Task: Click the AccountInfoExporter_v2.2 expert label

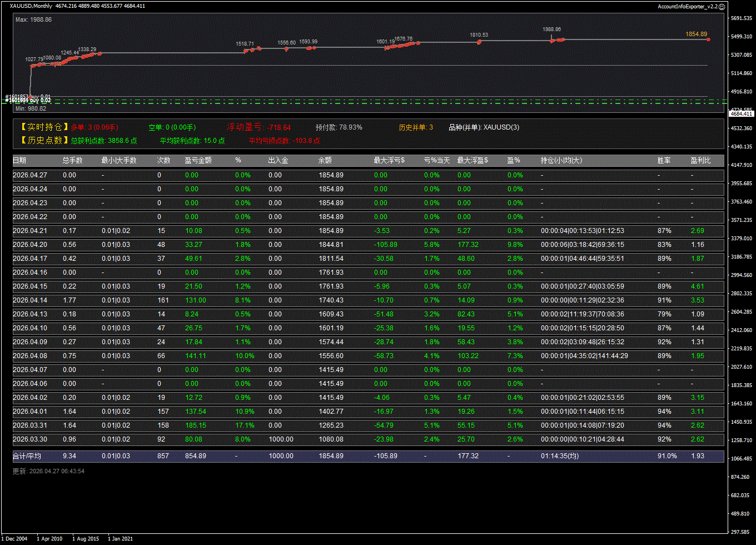Action: pos(688,7)
